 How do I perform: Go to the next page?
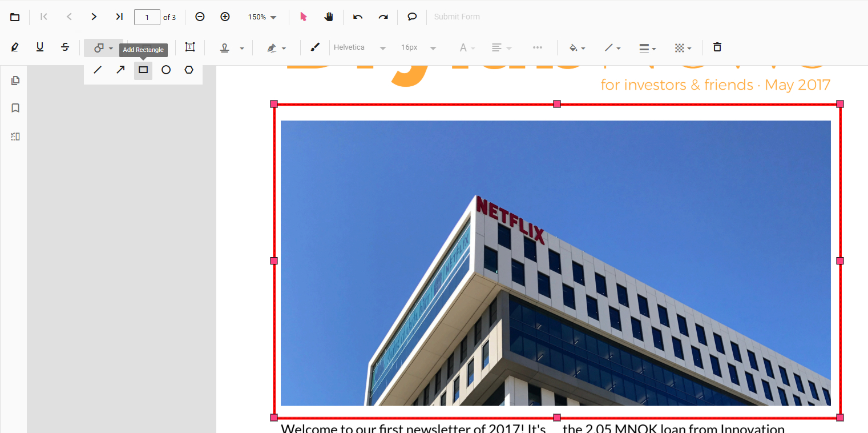click(x=94, y=17)
